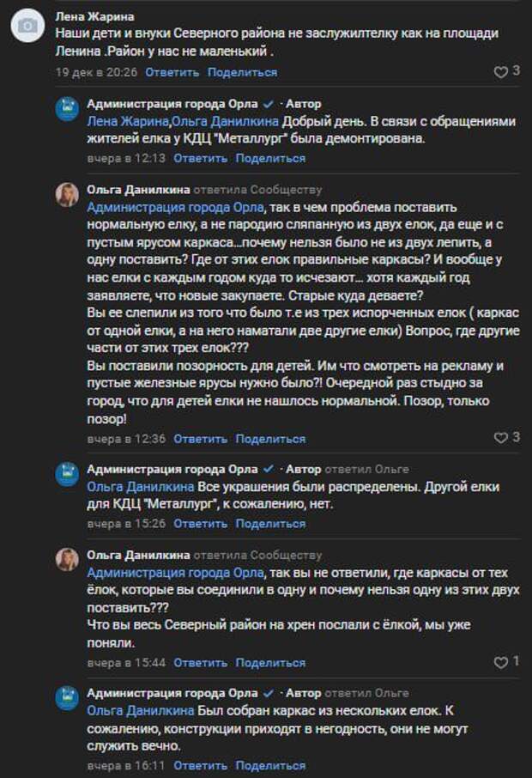Open Лена Жарина's camera placeholder avatar
This screenshot has height=778, width=532.
point(27,26)
